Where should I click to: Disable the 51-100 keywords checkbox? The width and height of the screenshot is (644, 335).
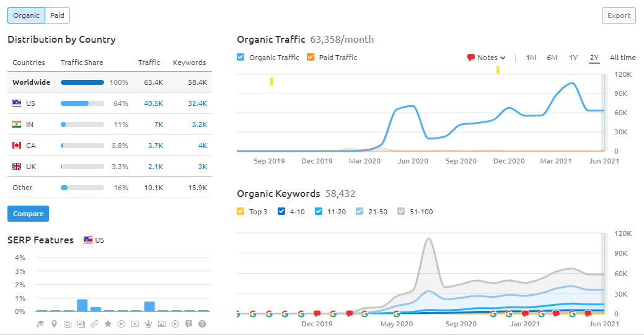click(401, 211)
